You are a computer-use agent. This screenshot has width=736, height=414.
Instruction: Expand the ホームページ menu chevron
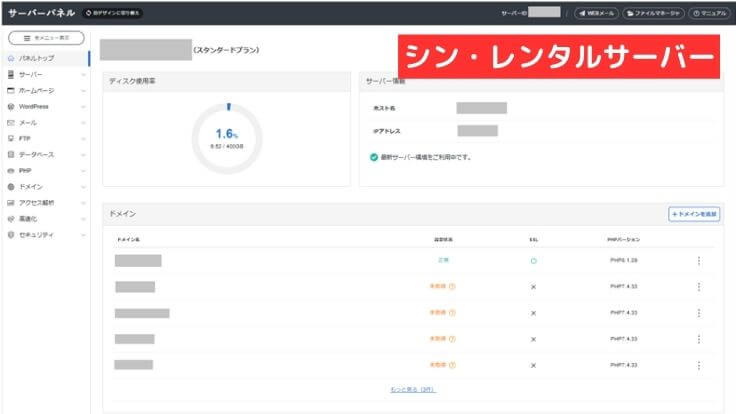coord(83,91)
